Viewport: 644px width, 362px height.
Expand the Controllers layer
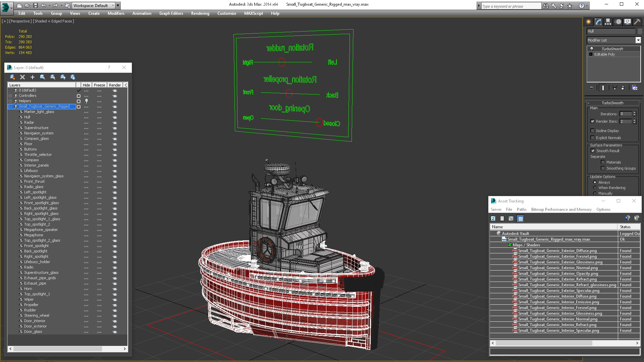10,96
